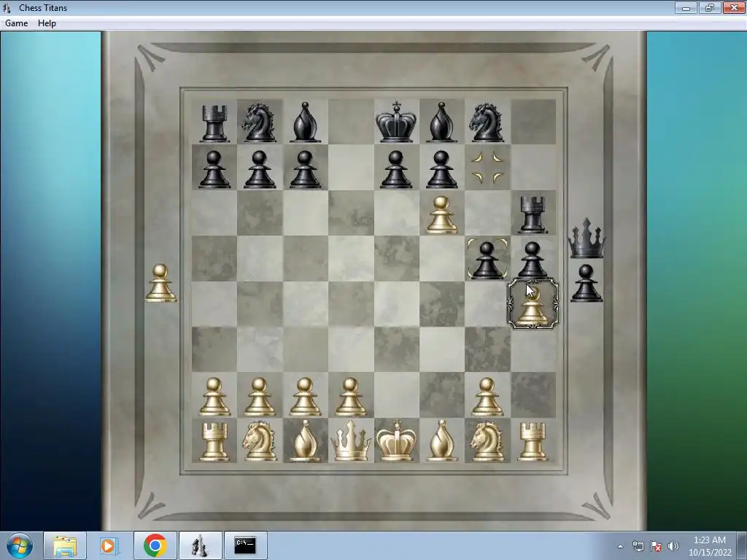Capture the highlighted black pawn with corner brackets
The width and height of the screenshot is (747, 560).
[487, 260]
